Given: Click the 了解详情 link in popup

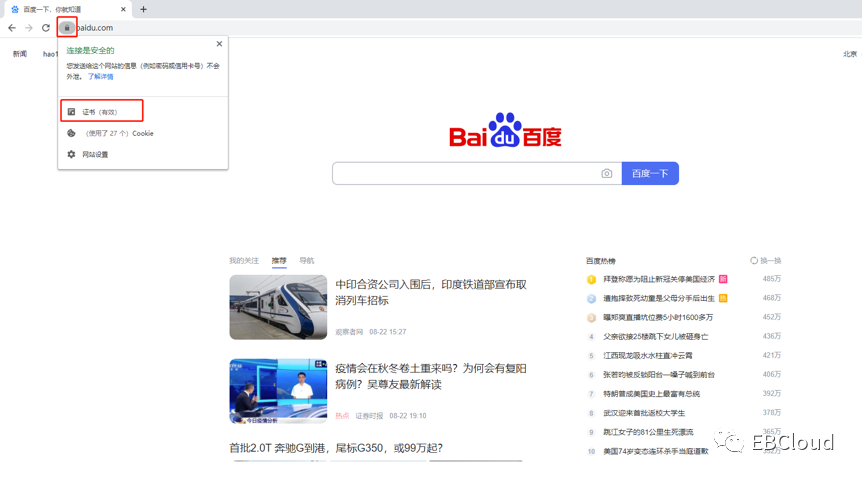Looking at the screenshot, I should [x=100, y=76].
